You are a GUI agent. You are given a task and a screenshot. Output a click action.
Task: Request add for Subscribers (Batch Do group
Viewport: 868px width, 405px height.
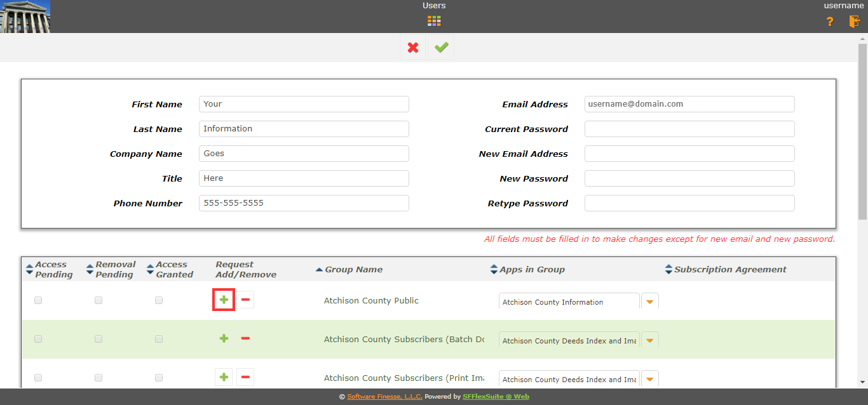224,338
